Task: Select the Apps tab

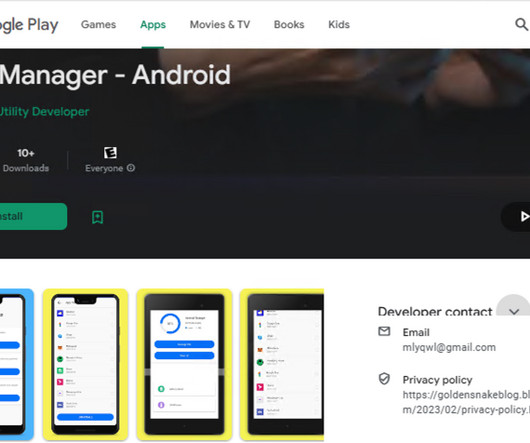Action: (153, 25)
